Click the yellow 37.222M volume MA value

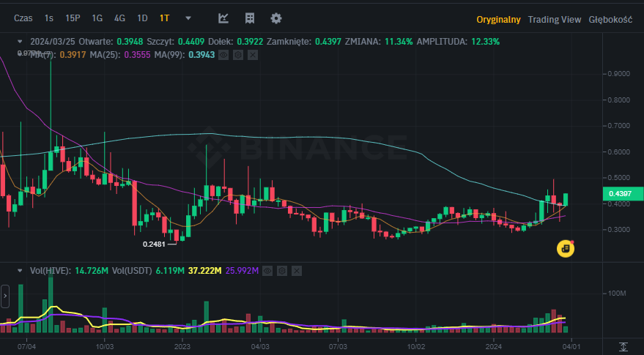click(x=204, y=271)
